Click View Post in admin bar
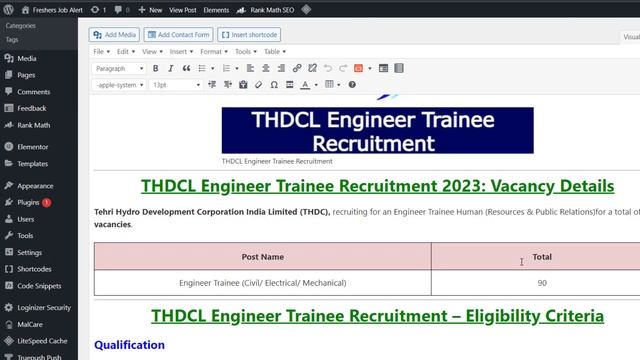 (182, 10)
